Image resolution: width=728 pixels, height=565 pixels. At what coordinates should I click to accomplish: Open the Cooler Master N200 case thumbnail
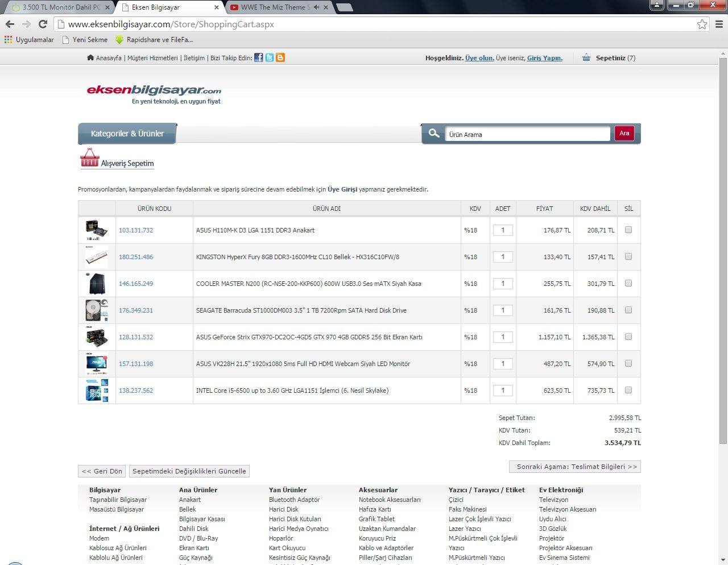coord(97,284)
